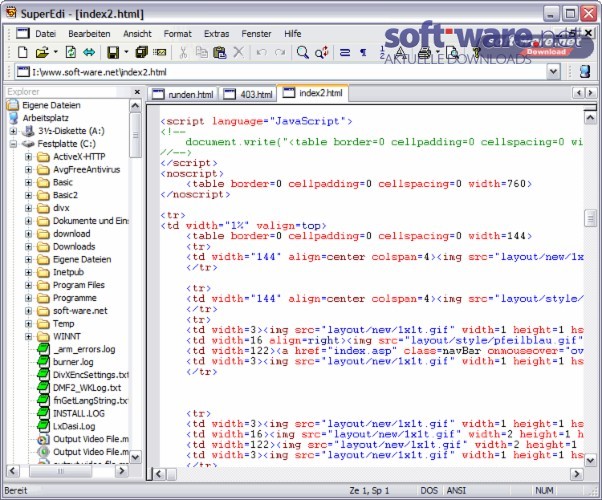
Task: Expand the ActiveX-HTTP folder
Action: (x=28, y=157)
